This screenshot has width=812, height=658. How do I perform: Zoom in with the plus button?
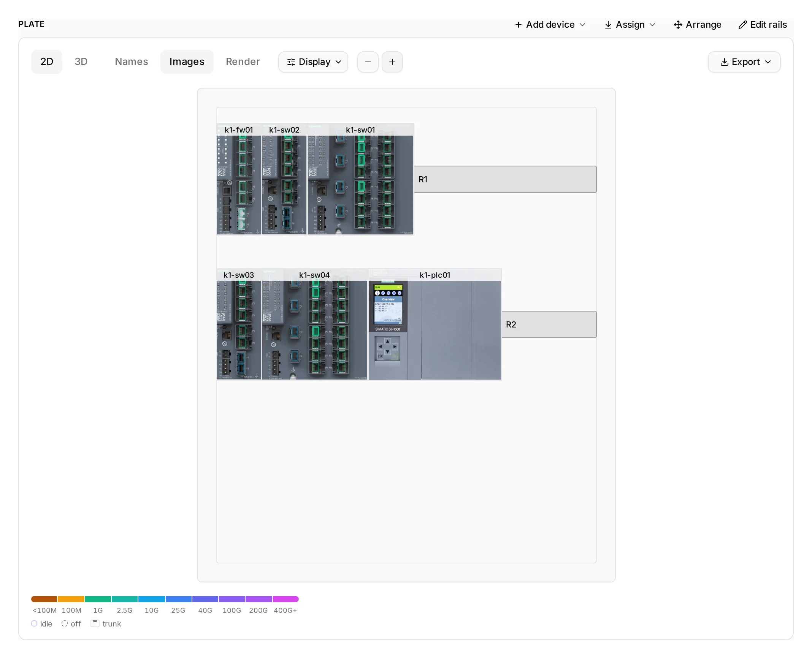pos(392,62)
